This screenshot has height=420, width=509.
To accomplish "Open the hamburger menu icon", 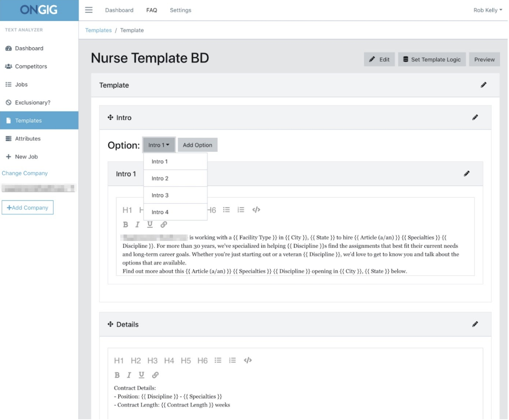I will 88,10.
